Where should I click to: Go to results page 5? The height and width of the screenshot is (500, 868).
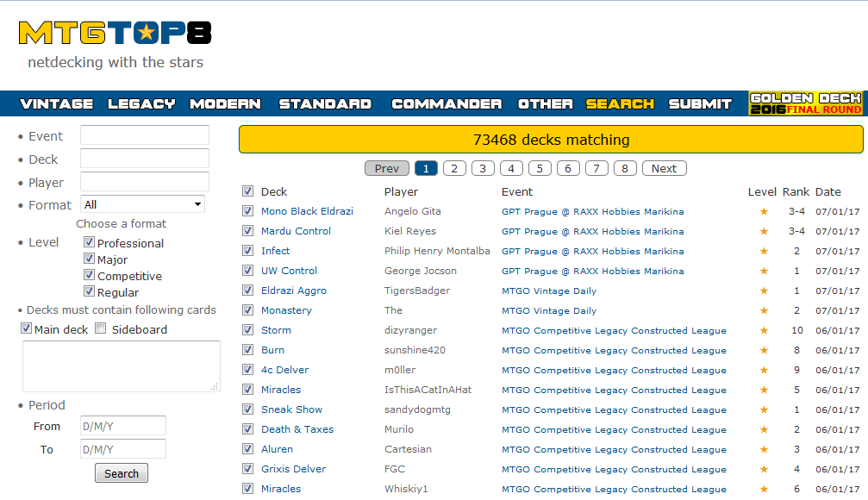tap(540, 168)
